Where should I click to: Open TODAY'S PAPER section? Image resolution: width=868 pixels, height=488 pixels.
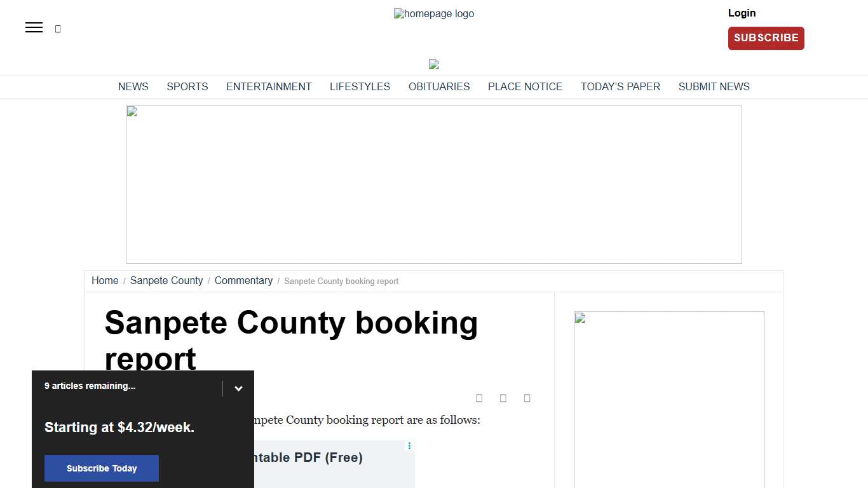tap(620, 86)
